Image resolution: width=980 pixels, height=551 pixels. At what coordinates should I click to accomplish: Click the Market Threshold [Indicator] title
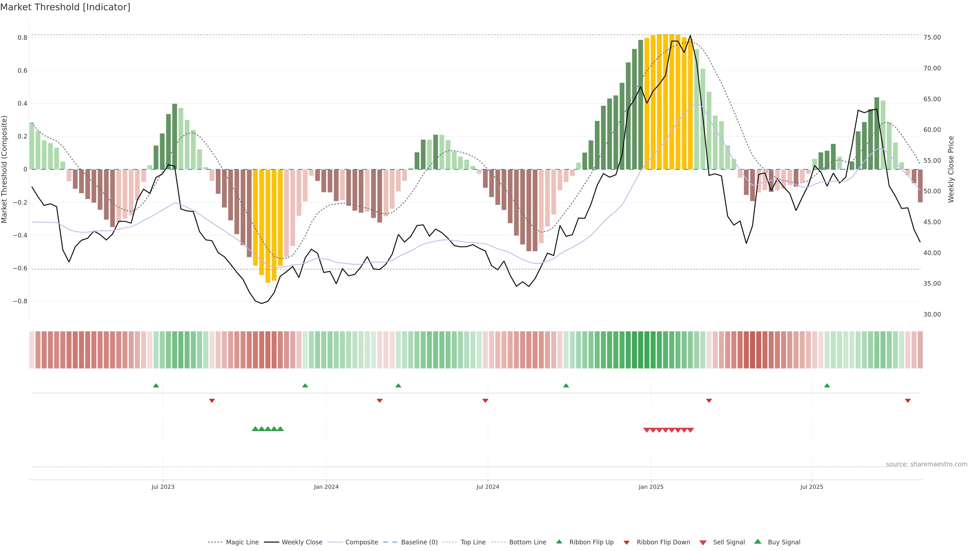click(65, 7)
